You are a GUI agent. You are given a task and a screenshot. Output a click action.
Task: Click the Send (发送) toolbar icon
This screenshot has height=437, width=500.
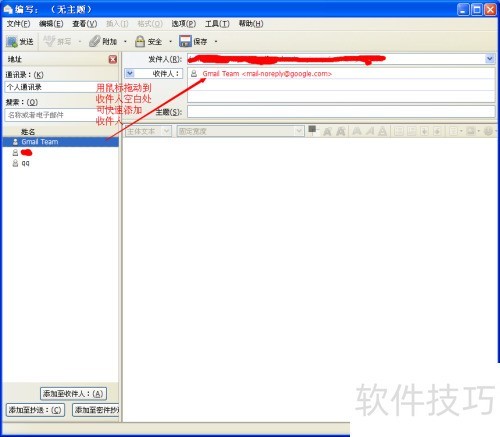click(12, 42)
